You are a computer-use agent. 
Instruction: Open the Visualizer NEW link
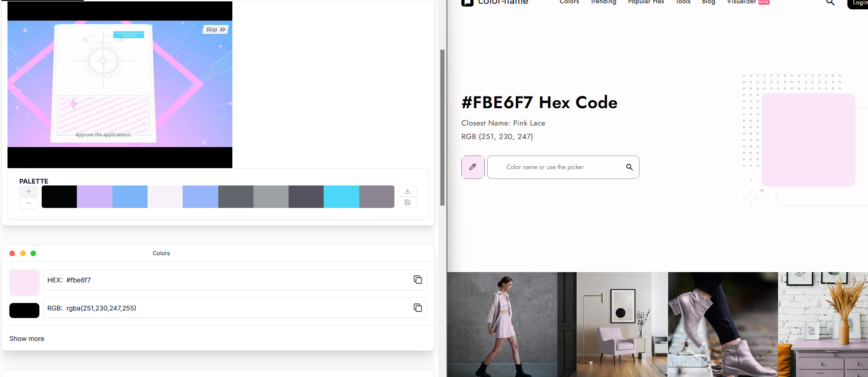[x=748, y=2]
